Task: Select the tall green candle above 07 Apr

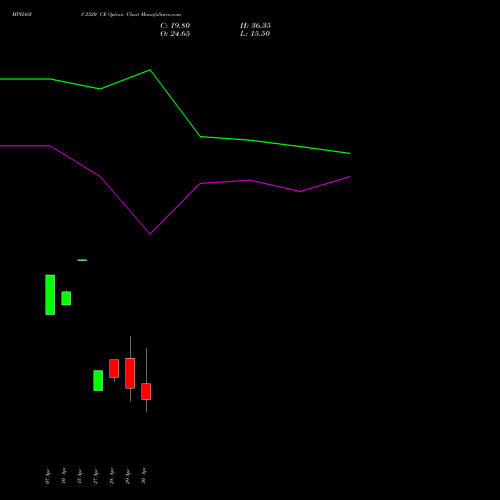Action: (50, 295)
